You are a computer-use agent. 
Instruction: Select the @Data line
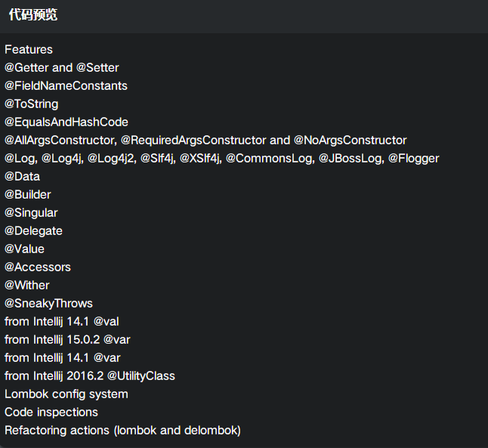[23, 177]
